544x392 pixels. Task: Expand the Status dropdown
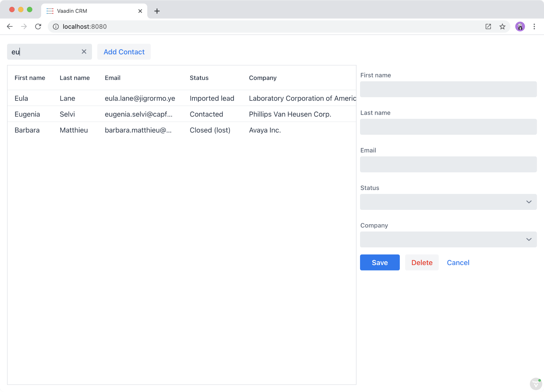pos(528,202)
